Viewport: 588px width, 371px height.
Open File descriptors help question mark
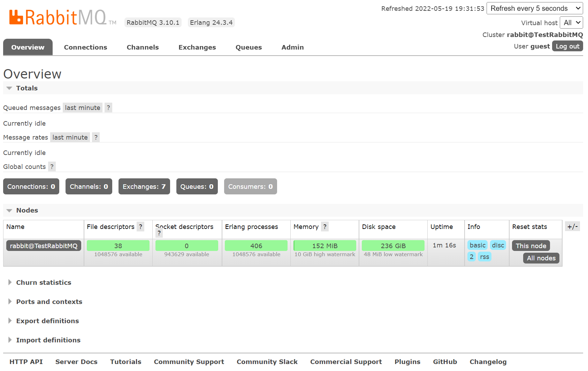(x=140, y=227)
